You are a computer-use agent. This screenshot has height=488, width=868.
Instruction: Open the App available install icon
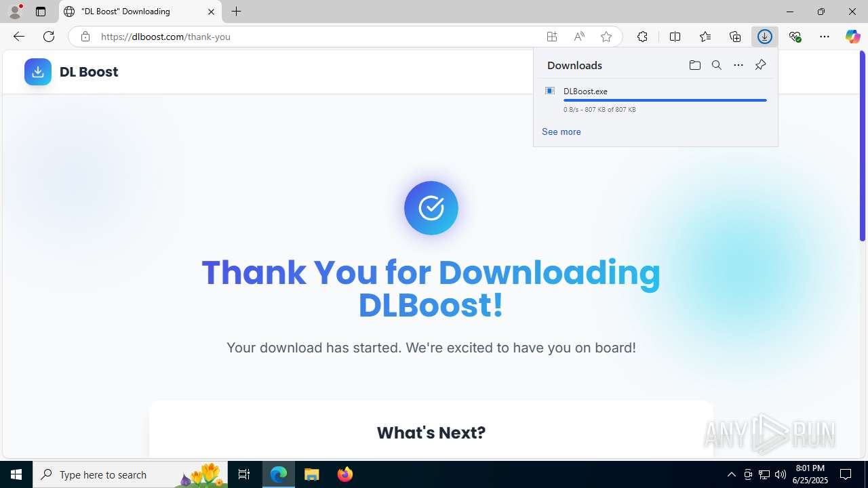pyautogui.click(x=552, y=37)
